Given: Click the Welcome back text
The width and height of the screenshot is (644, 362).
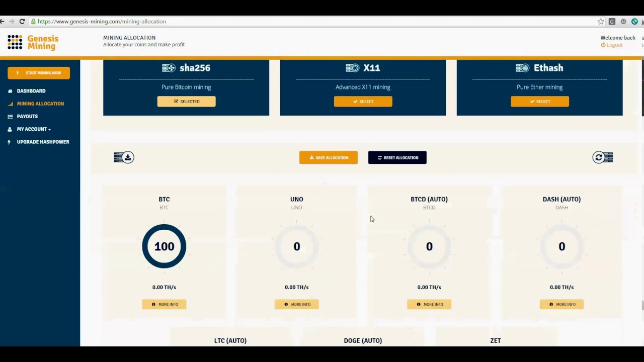Looking at the screenshot, I should pos(618,38).
